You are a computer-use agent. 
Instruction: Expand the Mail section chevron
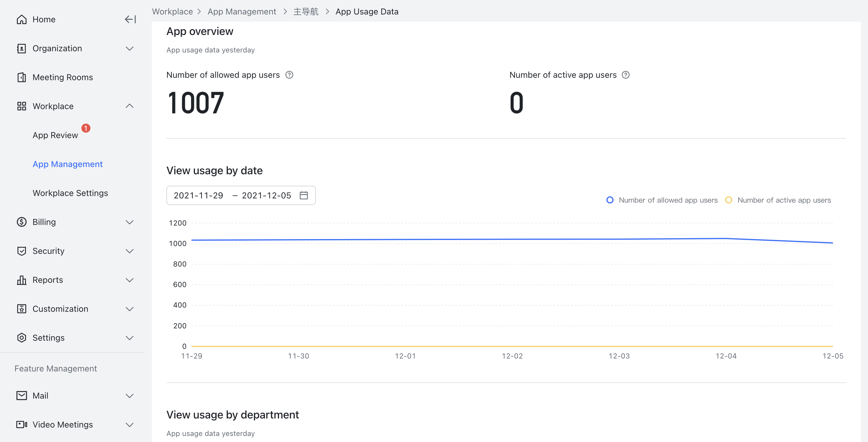[x=129, y=396]
